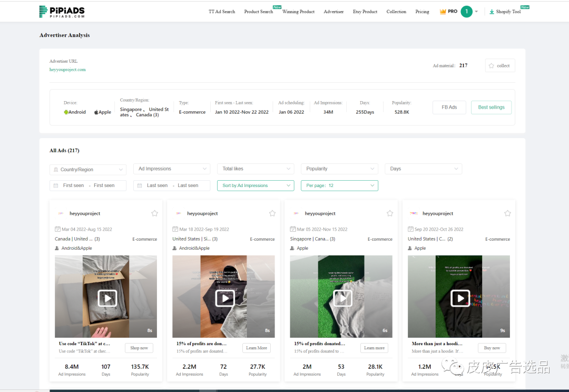Open the Popularity filter dropdown

click(339, 169)
